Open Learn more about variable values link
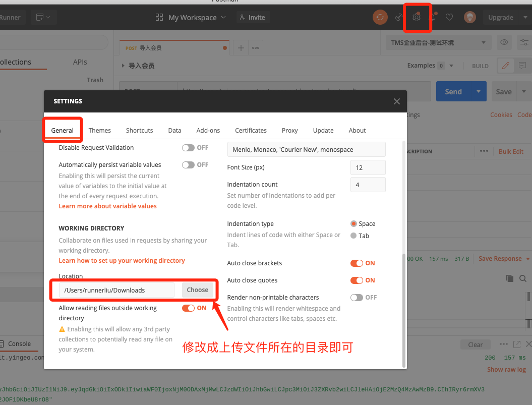The height and width of the screenshot is (405, 532). (x=107, y=206)
